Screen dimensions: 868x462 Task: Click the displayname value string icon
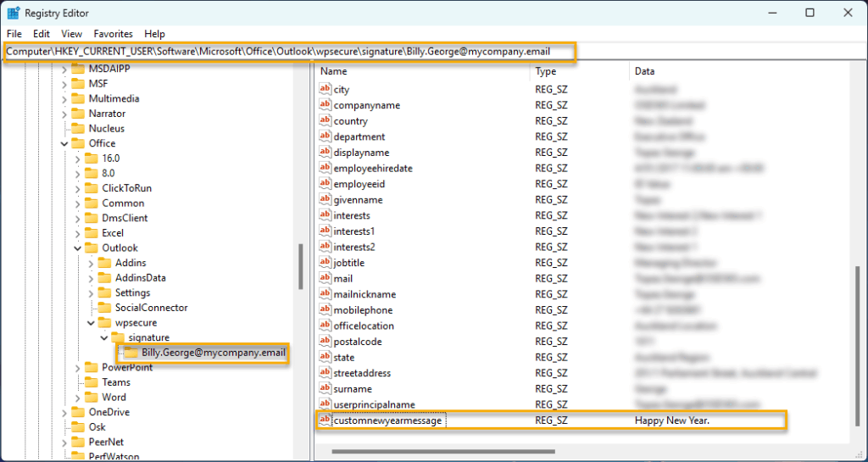coord(325,152)
